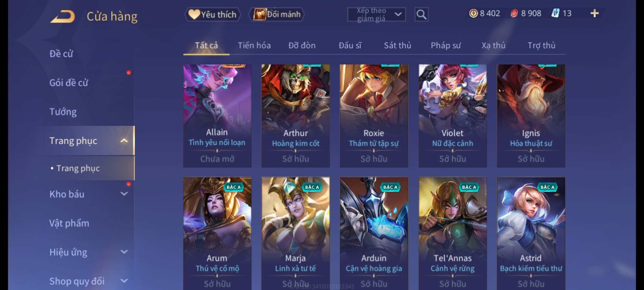Tap the gold coin currency icon
Screen dimensions: 644x290
coord(473,13)
